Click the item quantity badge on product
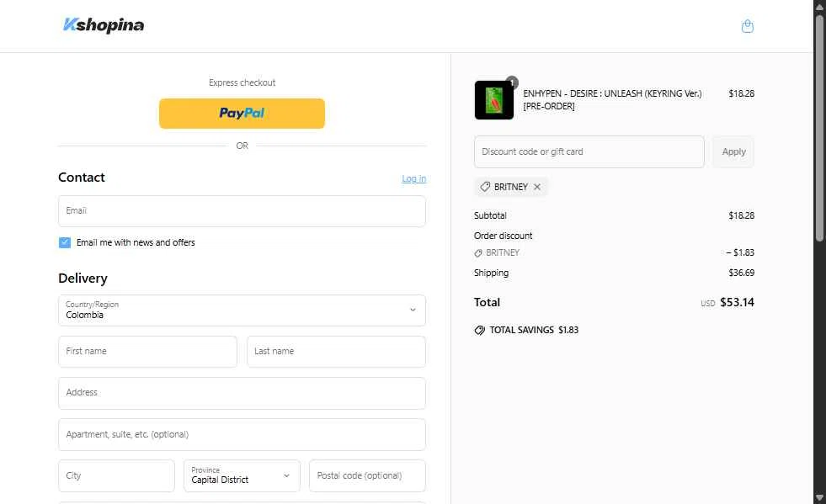 point(511,82)
